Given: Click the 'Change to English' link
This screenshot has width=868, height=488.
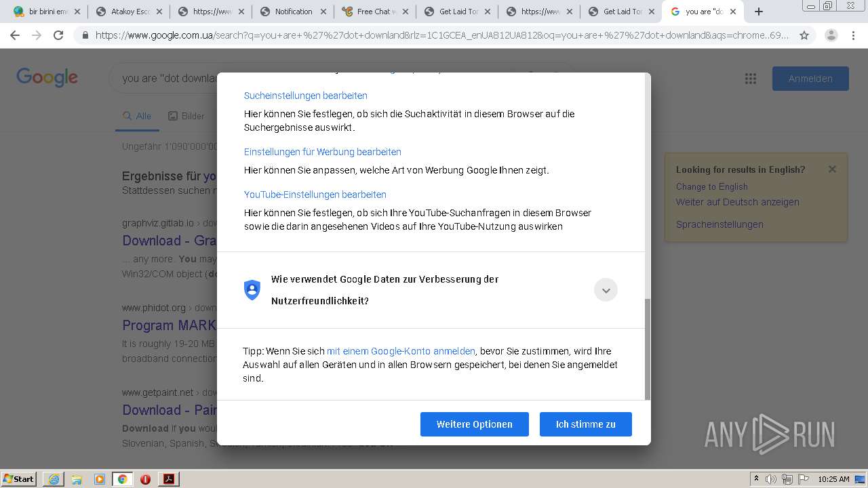Looking at the screenshot, I should click(712, 186).
